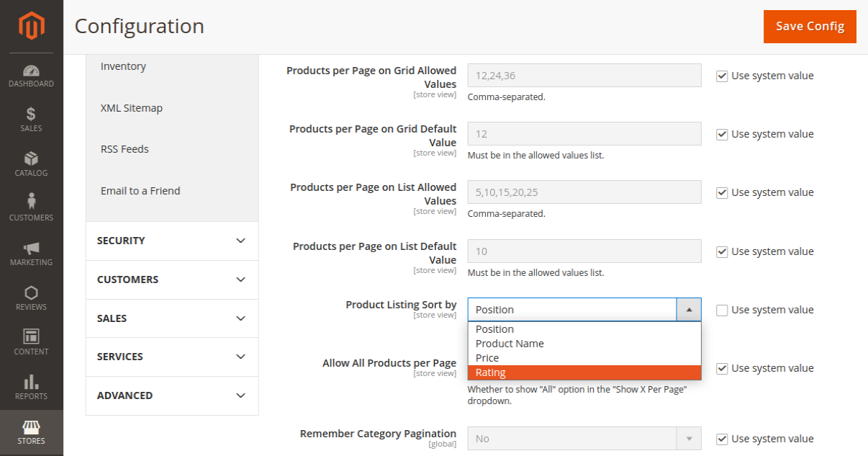868x456 pixels.
Task: Open the Sales dollar icon
Action: tap(31, 114)
